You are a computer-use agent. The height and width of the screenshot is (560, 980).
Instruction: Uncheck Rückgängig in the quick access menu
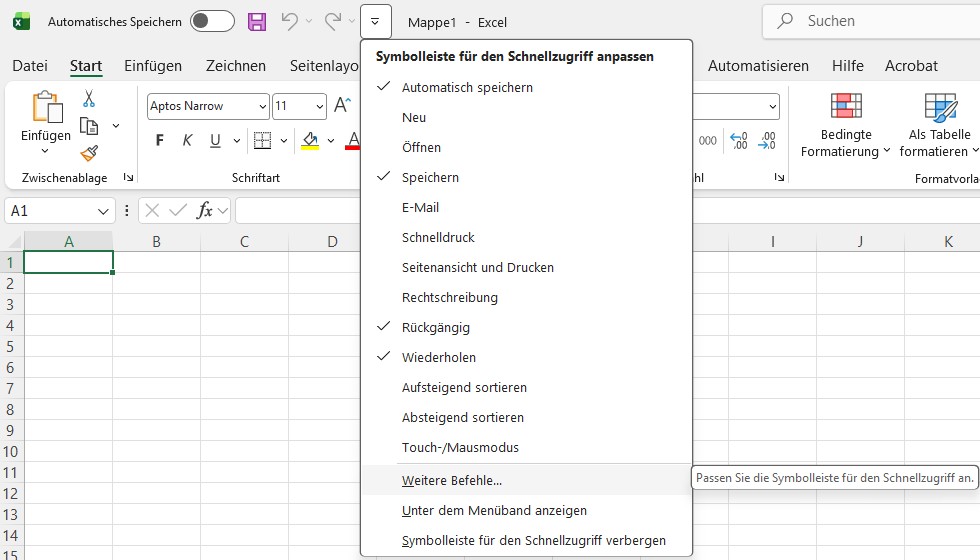tap(435, 327)
